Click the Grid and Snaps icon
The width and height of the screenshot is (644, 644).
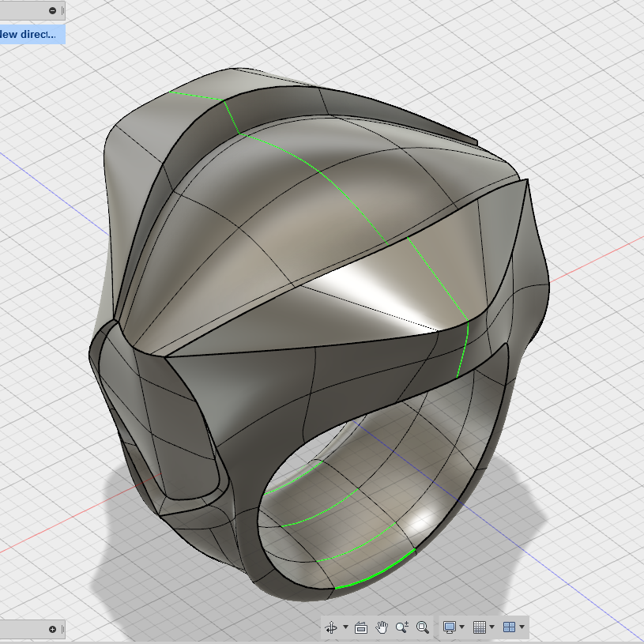480,627
